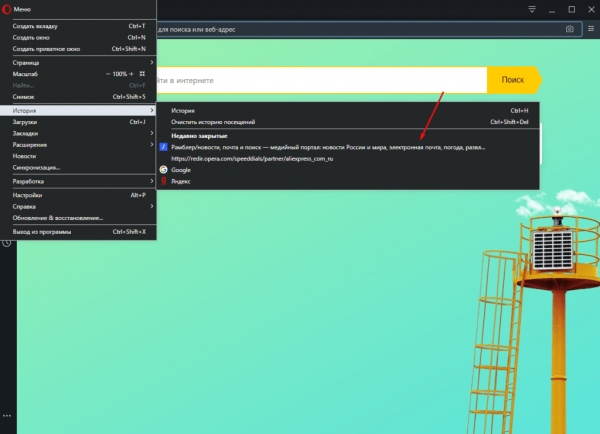Reopen the redir.opera.com aliexpress link
The width and height of the screenshot is (600, 434).
[348, 158]
